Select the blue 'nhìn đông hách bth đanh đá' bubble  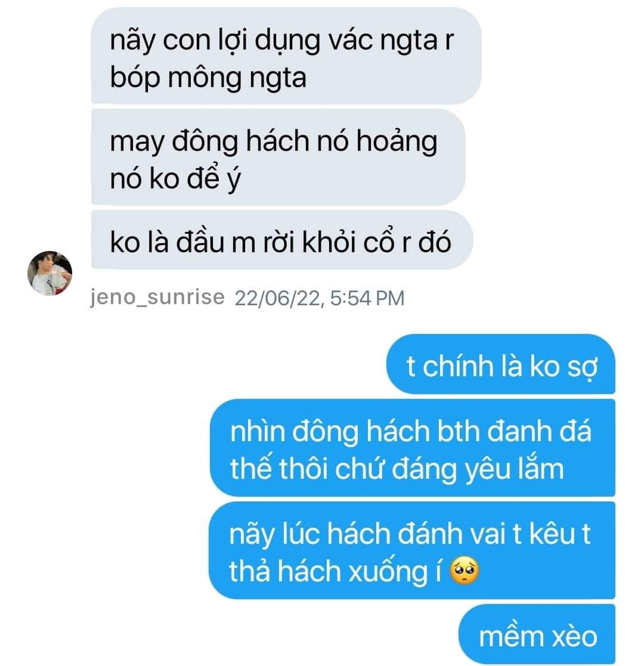tap(413, 448)
